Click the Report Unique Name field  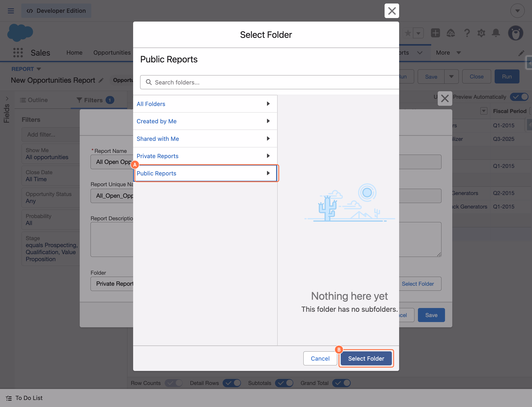click(112, 196)
